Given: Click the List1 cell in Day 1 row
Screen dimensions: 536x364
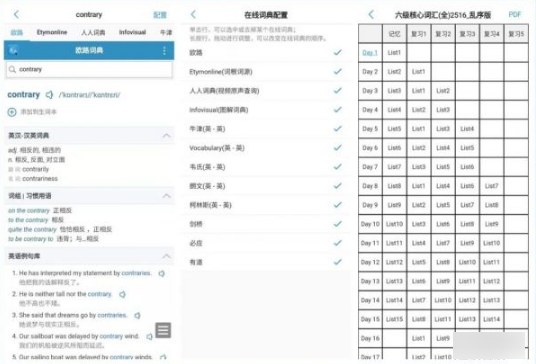Looking at the screenshot, I should (x=394, y=53).
